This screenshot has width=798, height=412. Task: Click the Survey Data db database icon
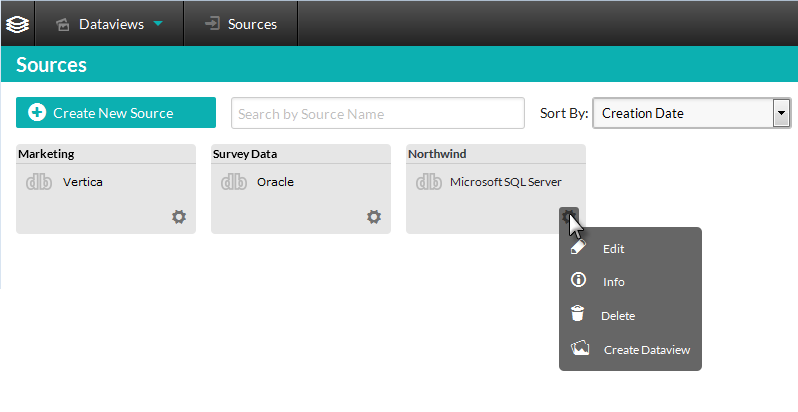click(x=234, y=182)
